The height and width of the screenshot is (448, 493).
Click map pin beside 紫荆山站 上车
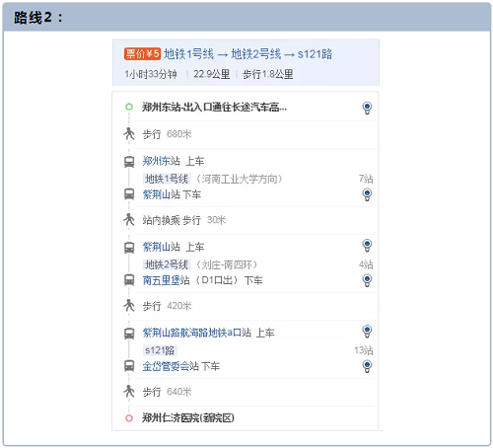coord(367,246)
